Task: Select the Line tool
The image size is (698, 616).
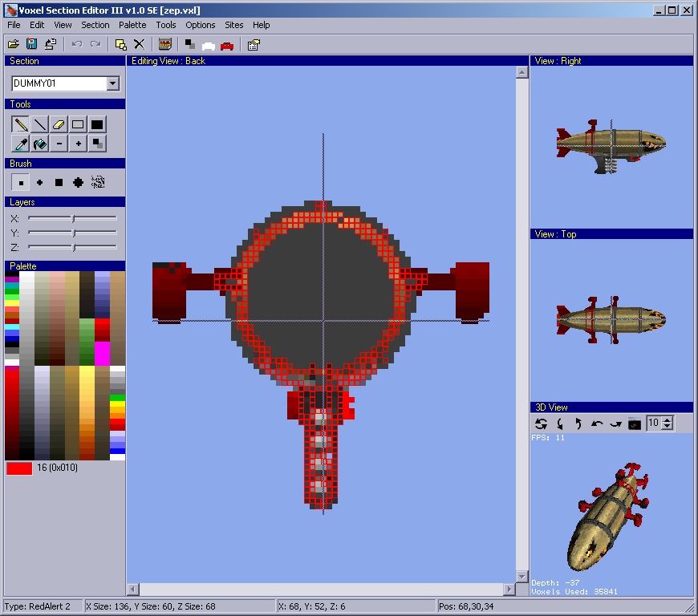Action: pos(39,124)
